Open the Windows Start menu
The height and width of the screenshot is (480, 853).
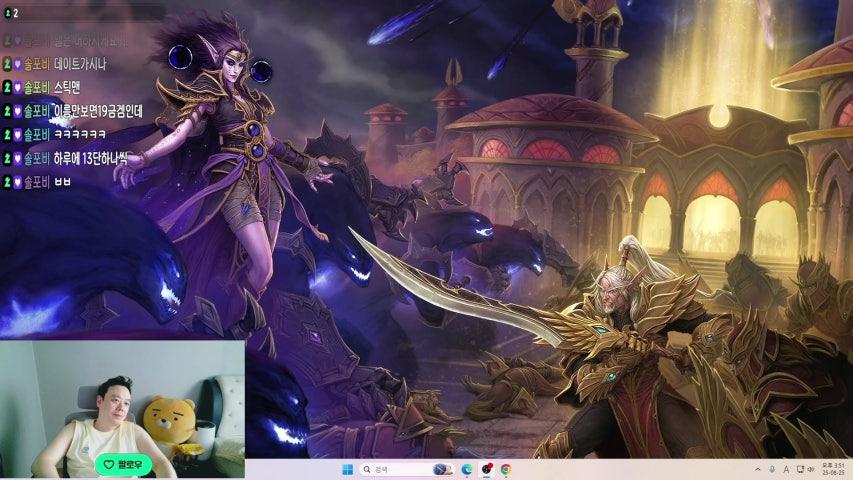click(x=347, y=469)
